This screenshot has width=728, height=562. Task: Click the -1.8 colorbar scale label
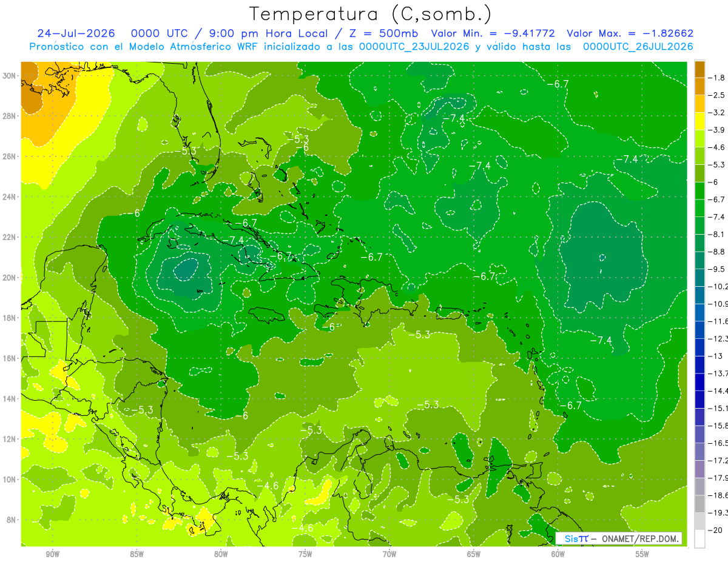tap(717, 78)
